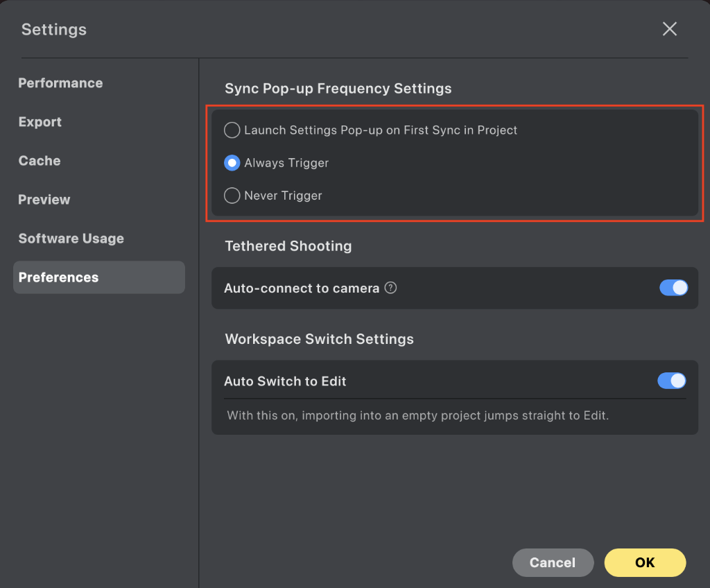The width and height of the screenshot is (710, 588).
Task: Click the Cancel button
Action: pyautogui.click(x=553, y=562)
